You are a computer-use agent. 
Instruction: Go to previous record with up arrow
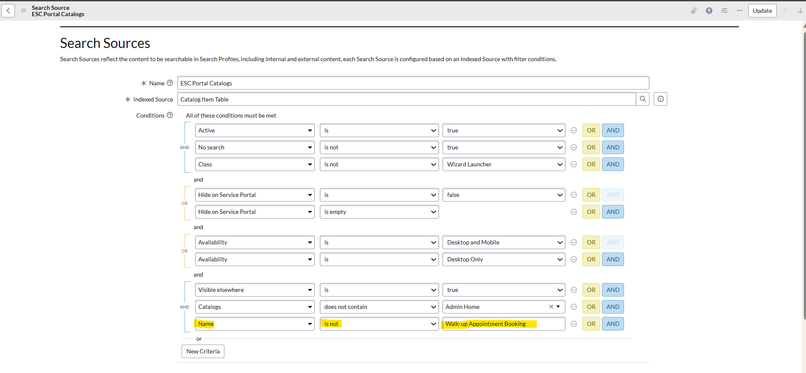785,11
